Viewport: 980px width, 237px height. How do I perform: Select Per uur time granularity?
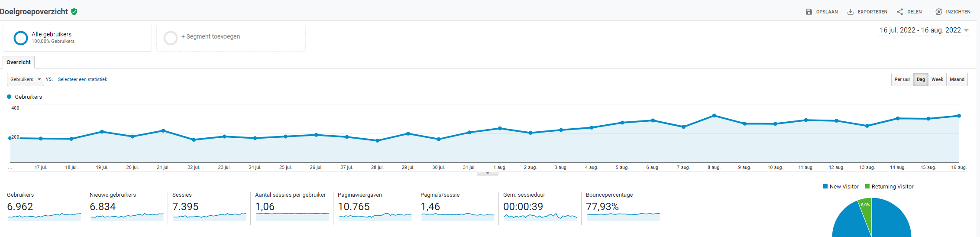pyautogui.click(x=902, y=79)
